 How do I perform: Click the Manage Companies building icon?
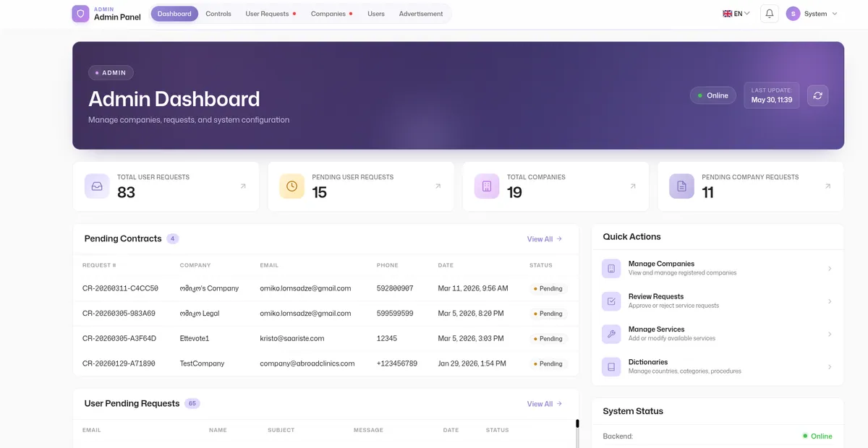(x=611, y=268)
